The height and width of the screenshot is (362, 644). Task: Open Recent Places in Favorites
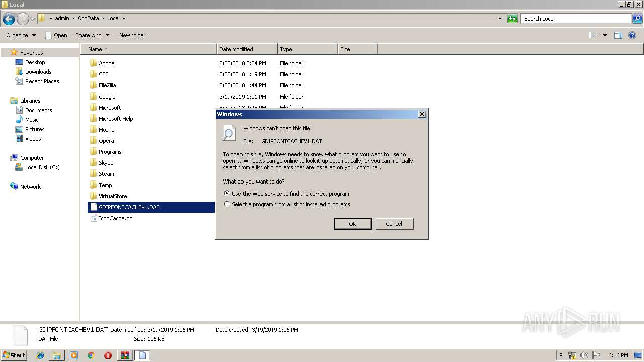pos(42,81)
